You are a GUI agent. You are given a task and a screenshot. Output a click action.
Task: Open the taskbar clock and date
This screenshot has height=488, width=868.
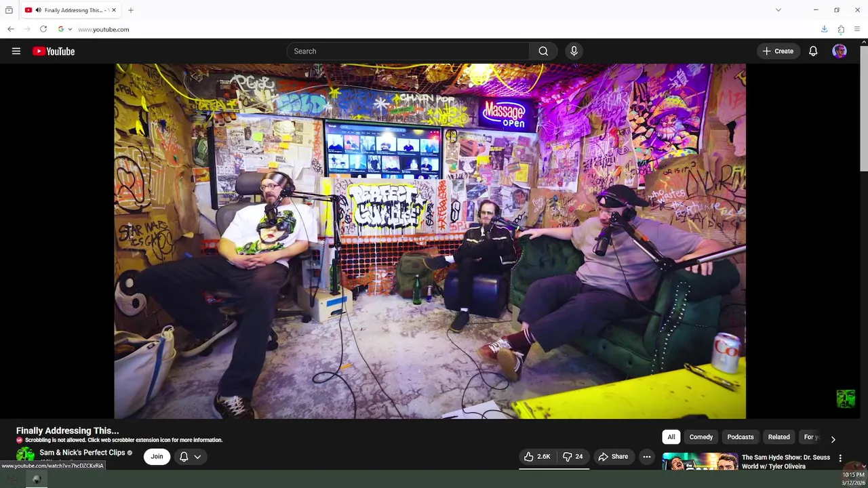pyautogui.click(x=853, y=479)
